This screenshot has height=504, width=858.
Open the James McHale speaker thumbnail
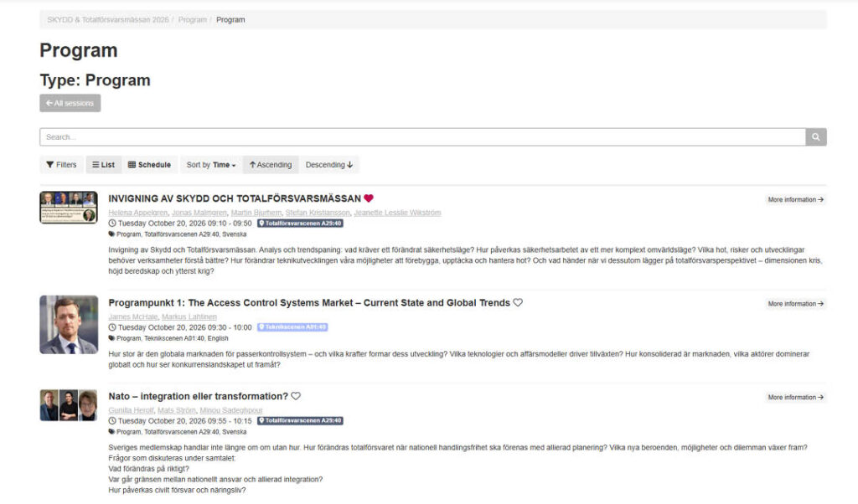click(69, 325)
